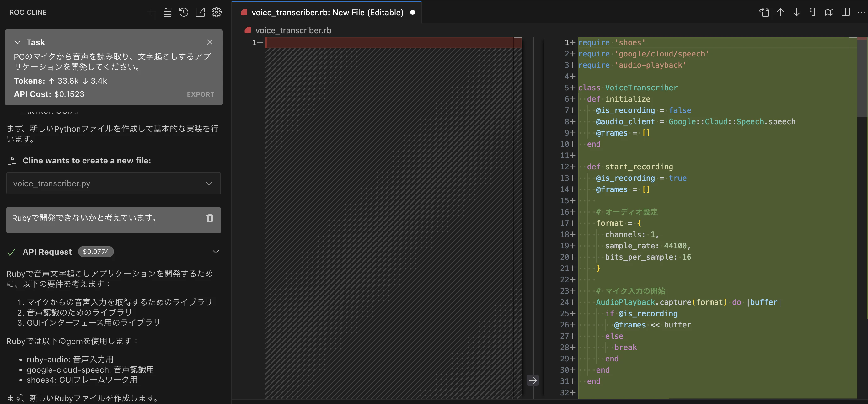868x404 pixels.
Task: Click the Ruby feedback message box
Action: (x=114, y=220)
